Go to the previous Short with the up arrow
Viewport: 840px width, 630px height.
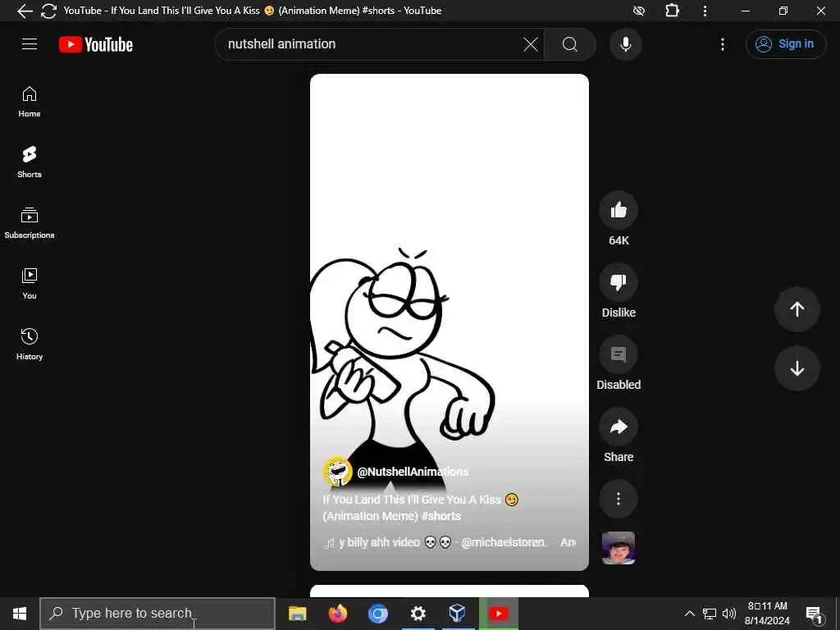[797, 309]
